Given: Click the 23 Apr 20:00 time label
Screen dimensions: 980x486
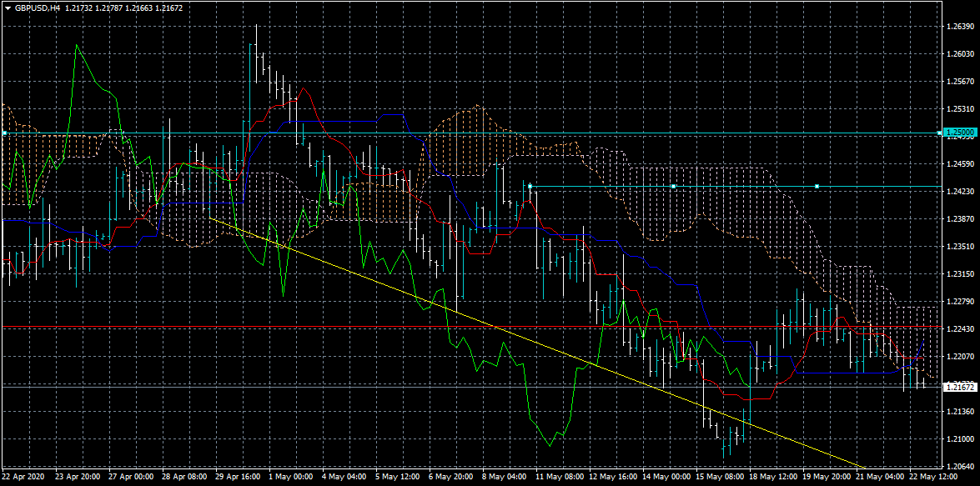Looking at the screenshot, I should point(78,476).
